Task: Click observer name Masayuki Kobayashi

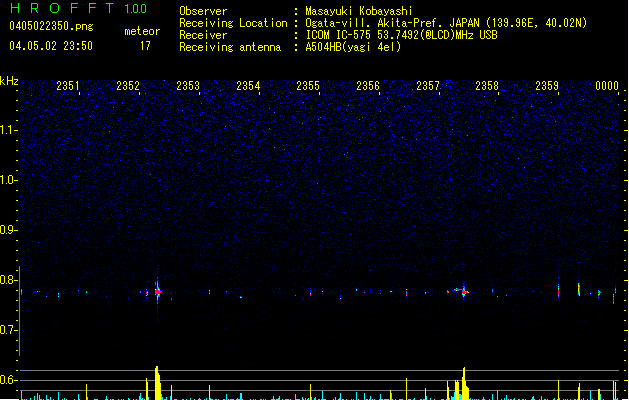Action: 358,11
